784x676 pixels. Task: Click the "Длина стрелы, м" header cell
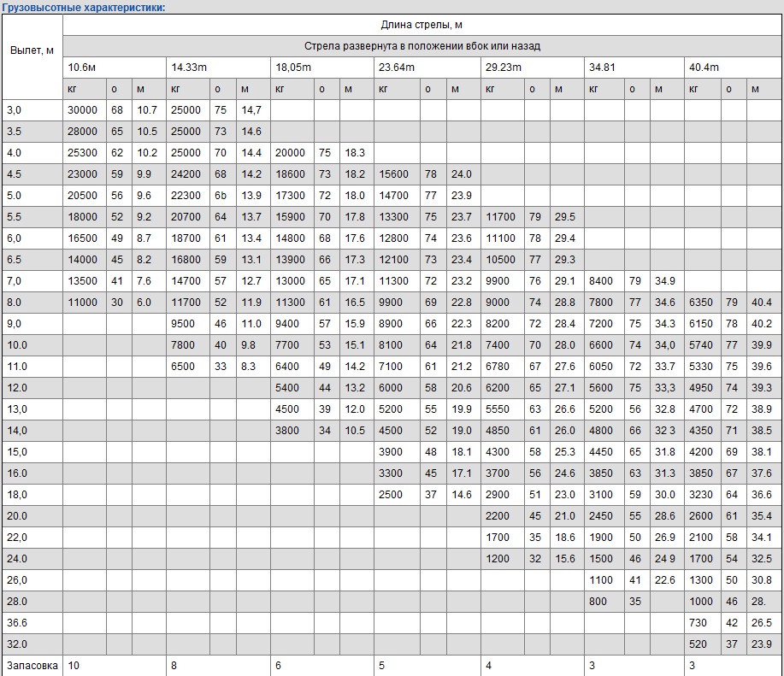point(422,25)
